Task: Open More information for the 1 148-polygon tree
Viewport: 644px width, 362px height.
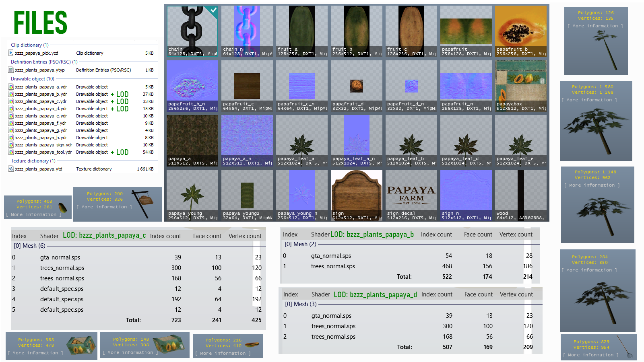Action: click(x=592, y=185)
